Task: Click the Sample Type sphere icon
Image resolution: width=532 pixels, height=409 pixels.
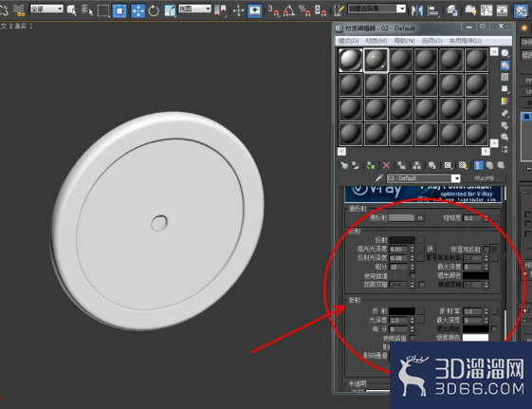Action: click(x=504, y=53)
